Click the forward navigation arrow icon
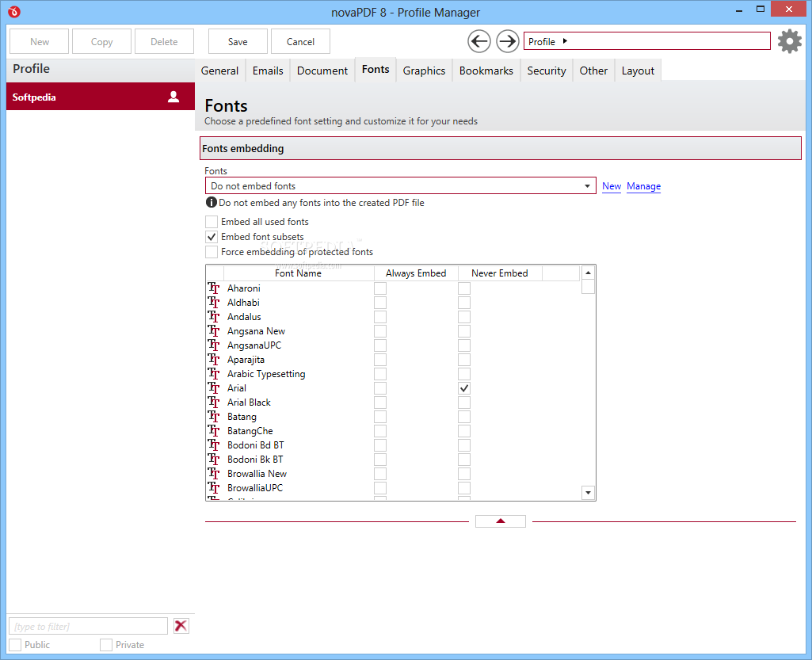The image size is (812, 660). click(508, 41)
